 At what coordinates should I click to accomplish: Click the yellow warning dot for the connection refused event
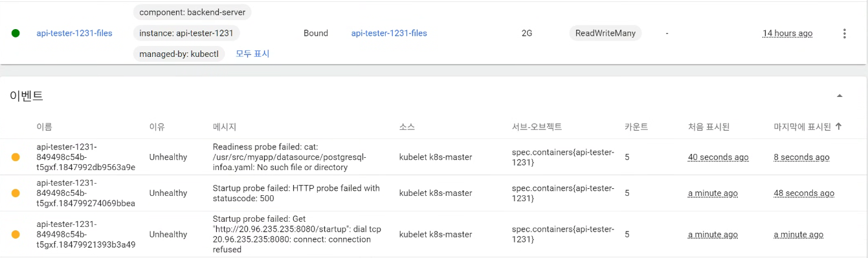(x=16, y=235)
